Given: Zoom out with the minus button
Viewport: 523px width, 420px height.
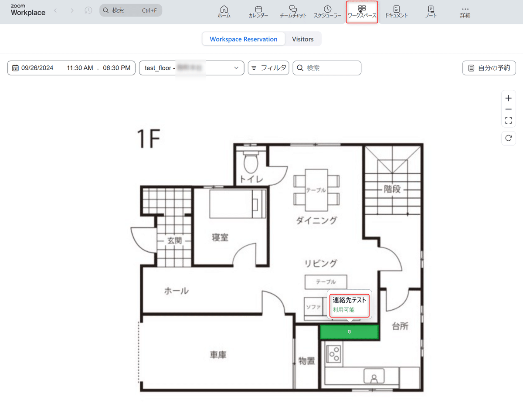Looking at the screenshot, I should coord(508,109).
